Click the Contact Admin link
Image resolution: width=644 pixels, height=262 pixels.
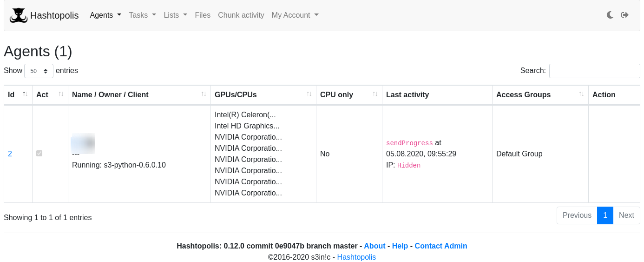pos(440,246)
